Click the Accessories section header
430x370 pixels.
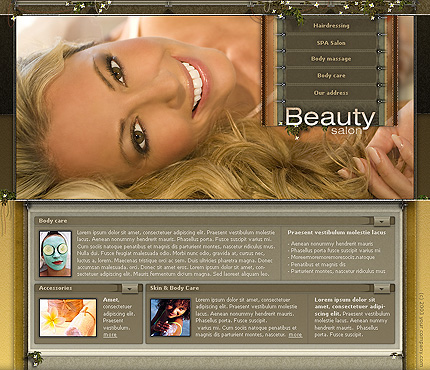[x=55, y=288]
